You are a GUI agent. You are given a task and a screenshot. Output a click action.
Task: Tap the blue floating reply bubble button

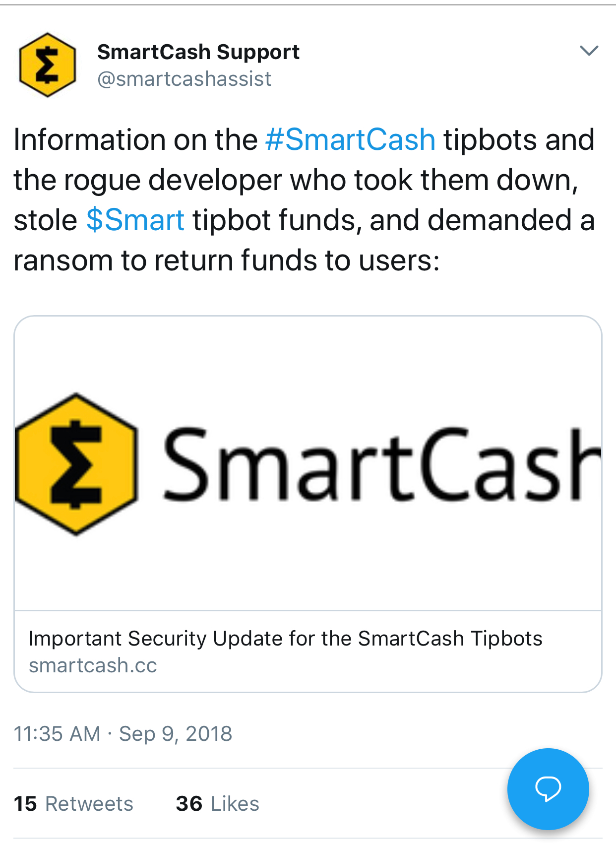[x=548, y=788]
